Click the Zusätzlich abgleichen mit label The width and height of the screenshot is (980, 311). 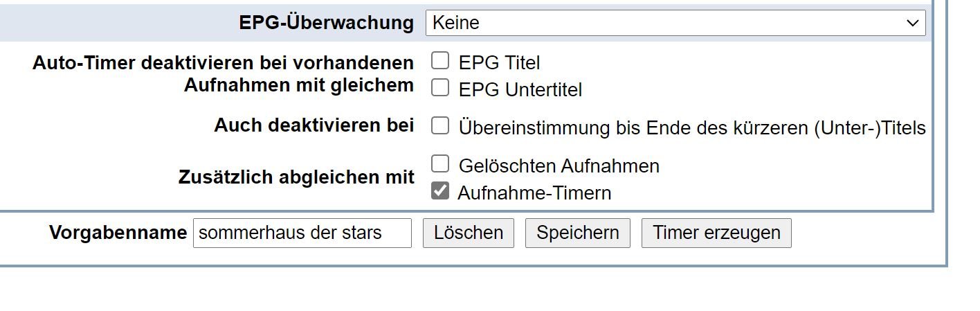pyautogui.click(x=296, y=177)
